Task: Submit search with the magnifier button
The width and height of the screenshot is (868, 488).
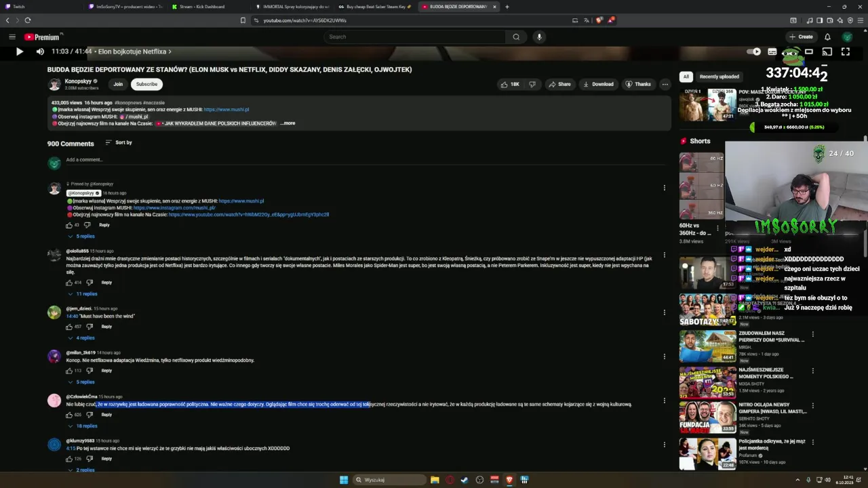Action: (516, 37)
